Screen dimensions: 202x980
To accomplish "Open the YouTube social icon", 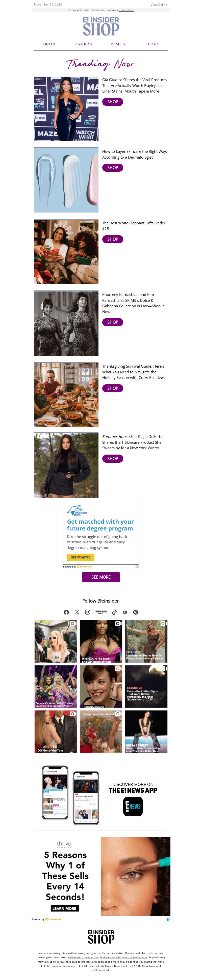I will (125, 612).
